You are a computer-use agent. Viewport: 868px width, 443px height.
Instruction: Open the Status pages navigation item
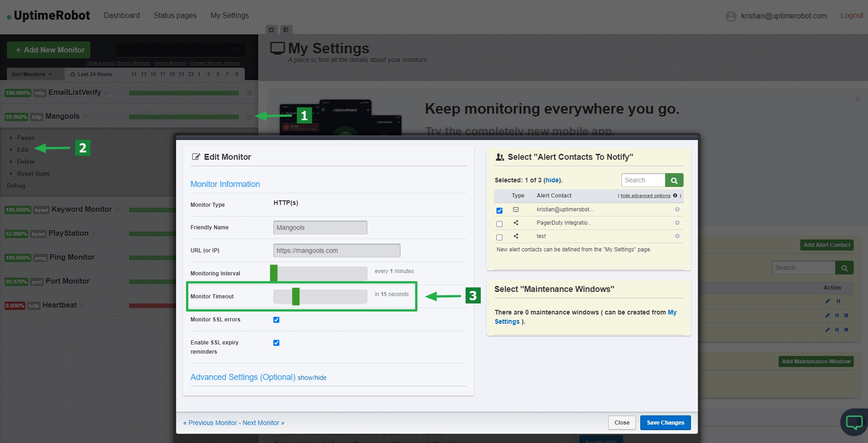(x=175, y=16)
